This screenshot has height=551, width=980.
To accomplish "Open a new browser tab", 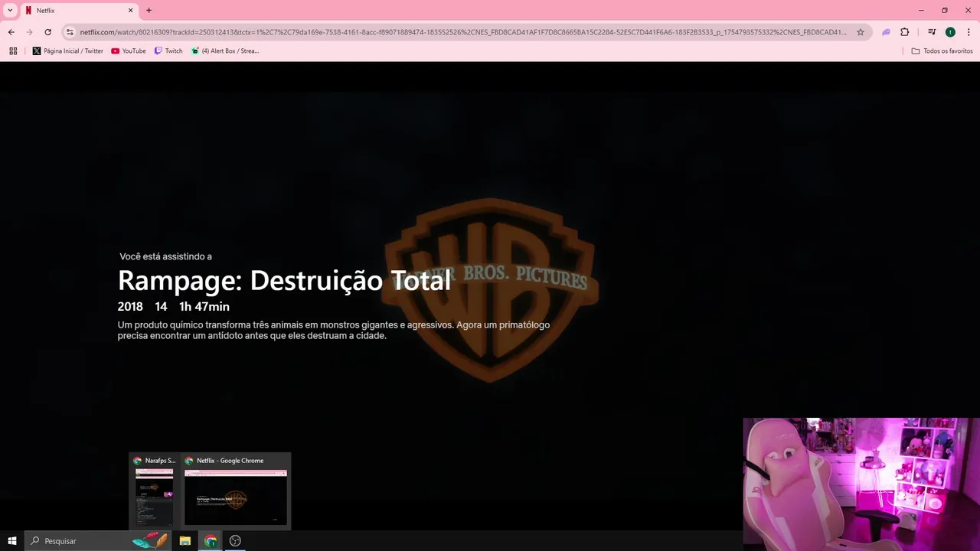I will tap(149, 11).
